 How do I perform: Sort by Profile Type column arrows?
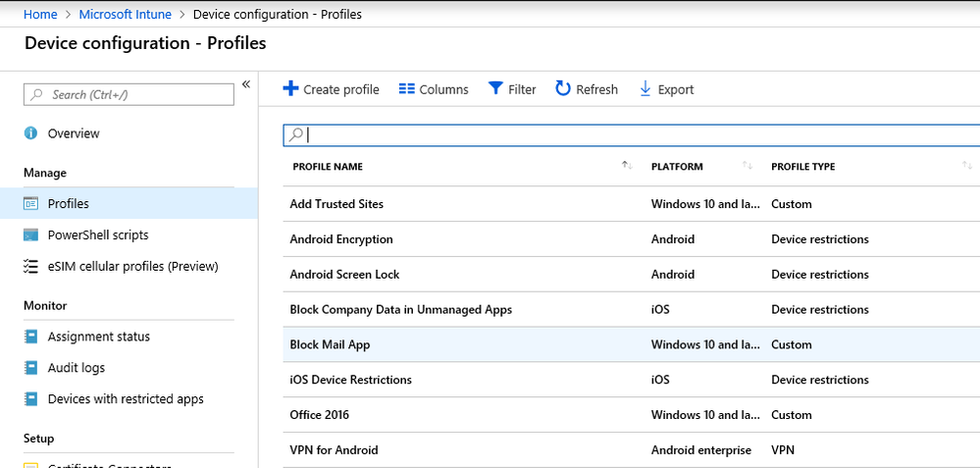[967, 166]
